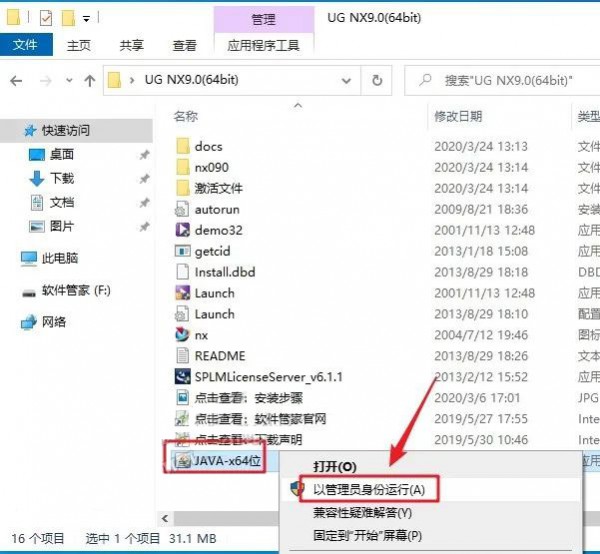Select 软件管家 (F:) drive

coord(76,290)
